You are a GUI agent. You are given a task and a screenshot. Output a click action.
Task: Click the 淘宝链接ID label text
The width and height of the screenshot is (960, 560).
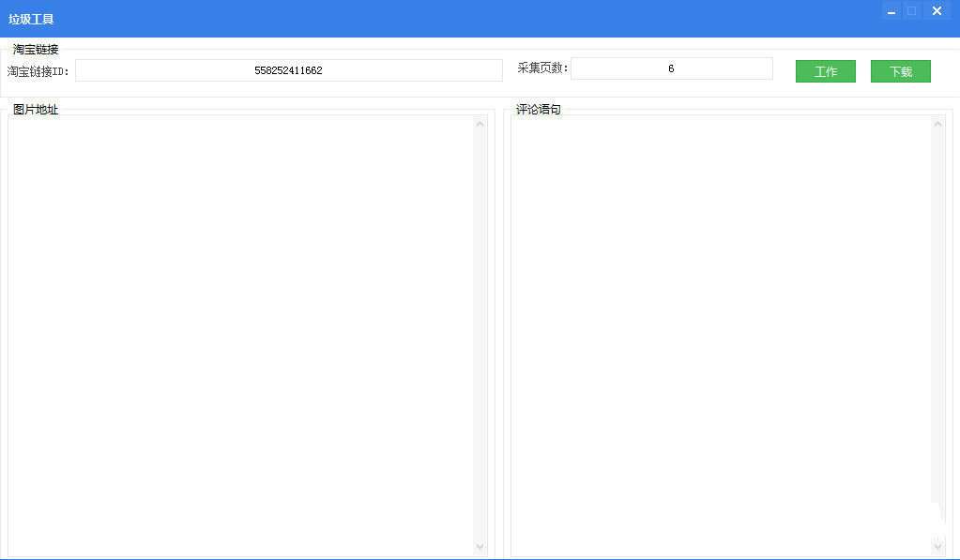38,69
